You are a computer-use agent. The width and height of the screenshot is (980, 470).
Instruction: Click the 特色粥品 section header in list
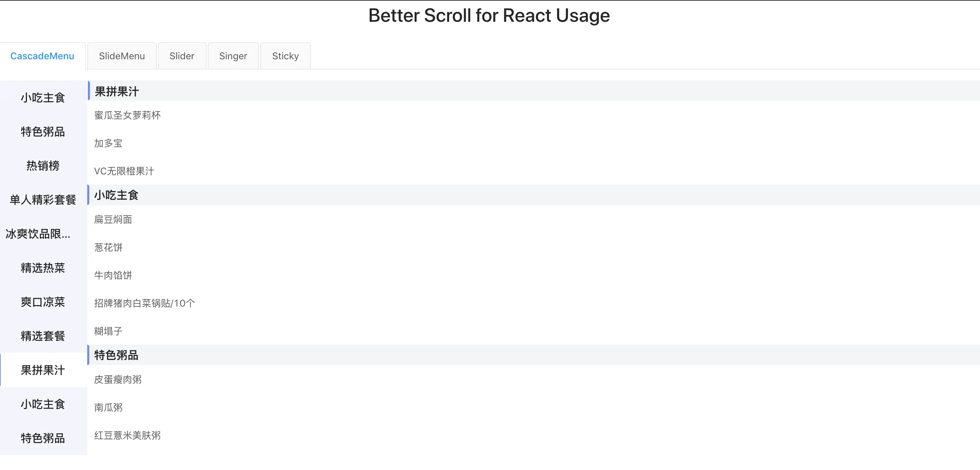click(117, 355)
